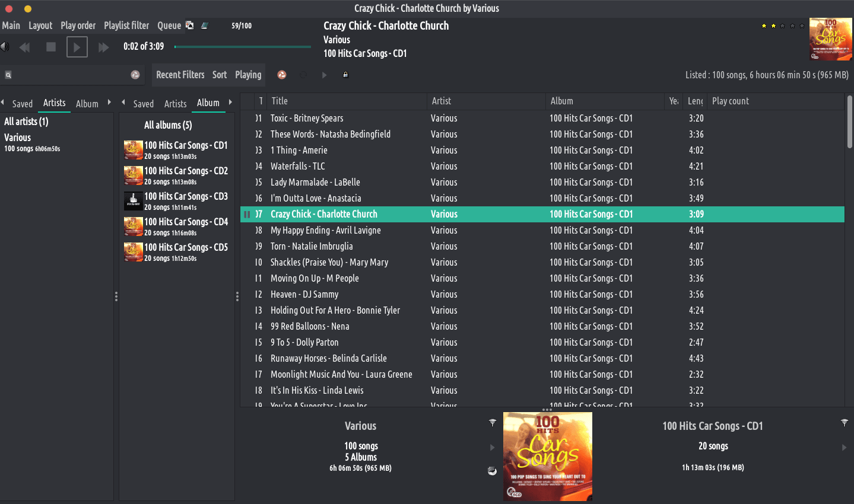Select Artists tab in the album pane

point(176,104)
